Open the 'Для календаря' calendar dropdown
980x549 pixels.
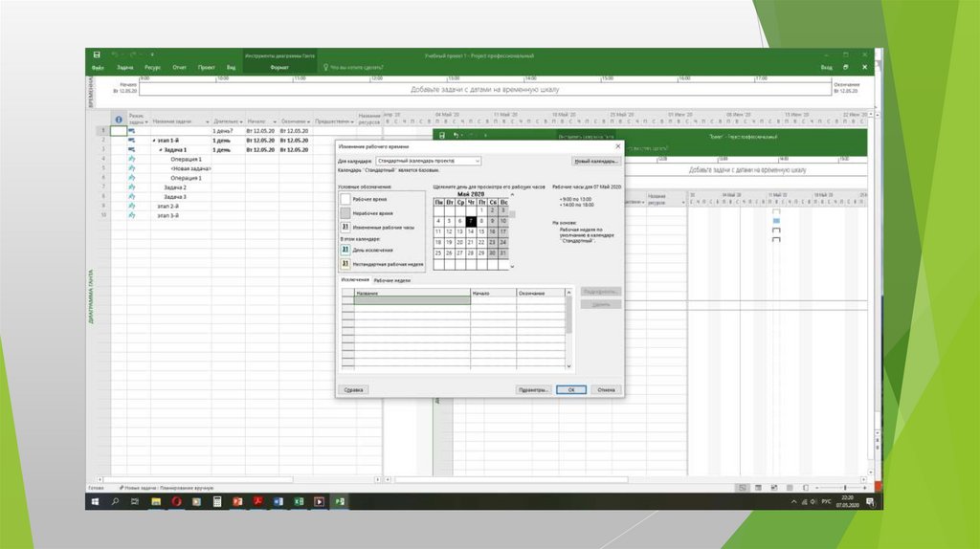478,162
